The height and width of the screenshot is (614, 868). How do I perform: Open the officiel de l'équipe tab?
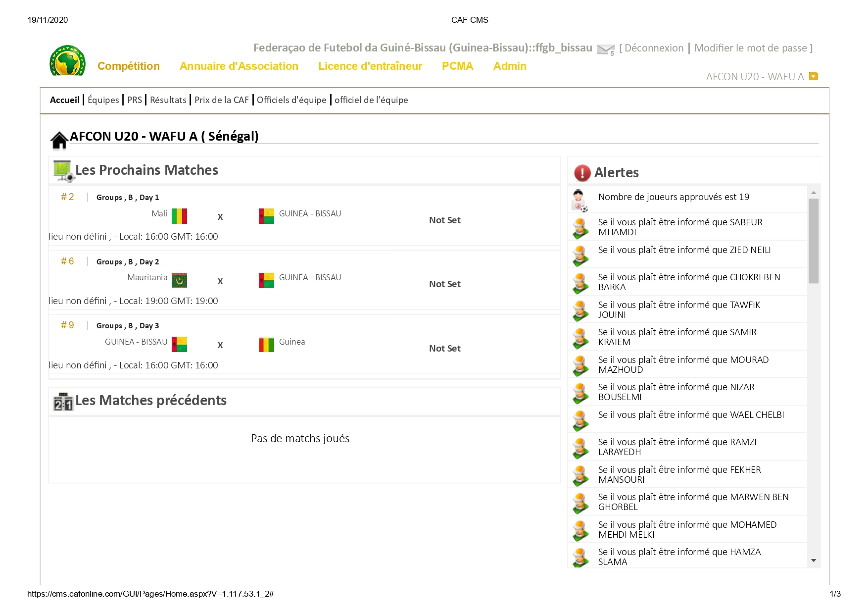[x=371, y=100]
